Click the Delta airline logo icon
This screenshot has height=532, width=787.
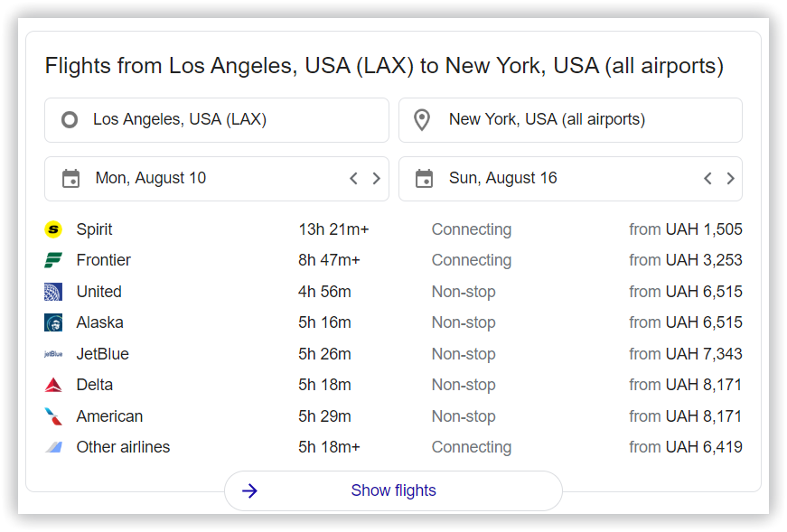tap(53, 385)
